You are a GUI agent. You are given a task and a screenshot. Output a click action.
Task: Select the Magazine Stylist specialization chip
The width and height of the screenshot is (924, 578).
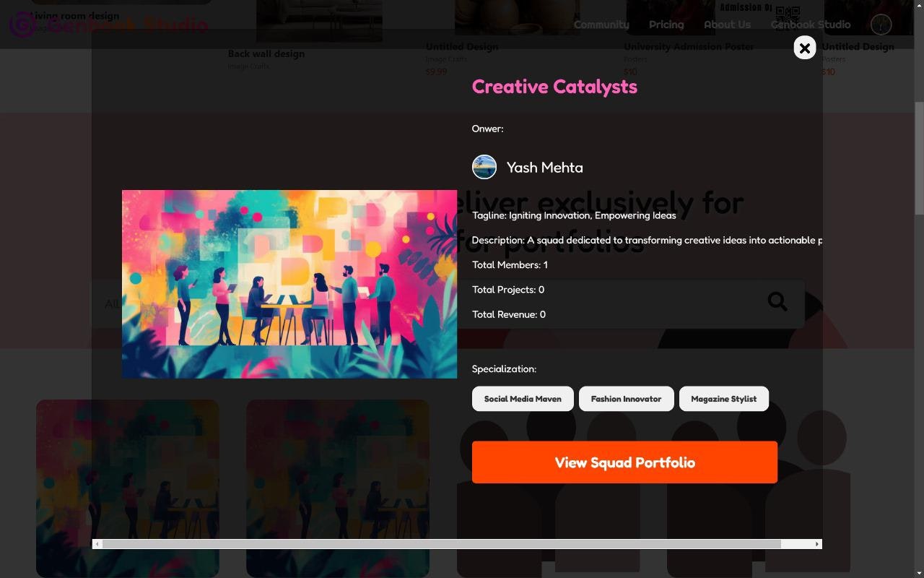(x=723, y=399)
